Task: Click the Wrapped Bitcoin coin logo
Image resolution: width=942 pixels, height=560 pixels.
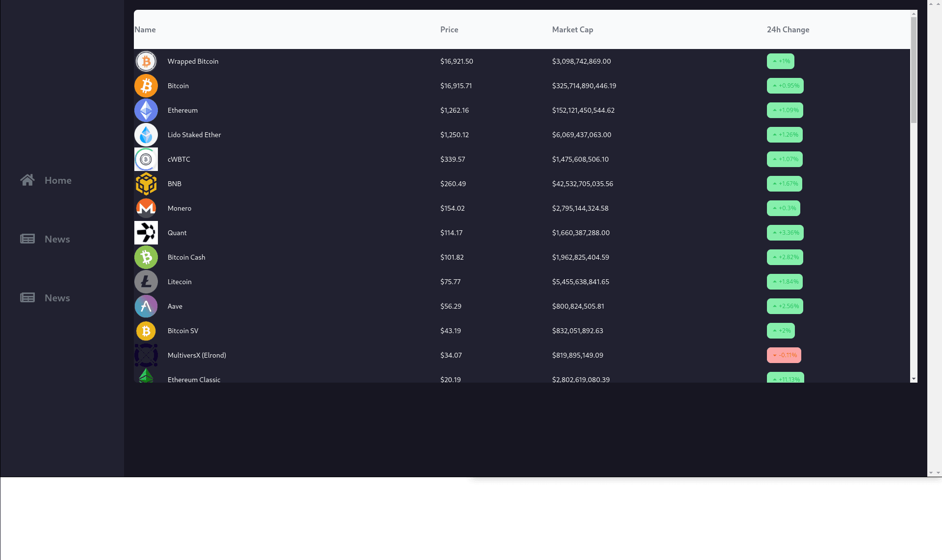Action: (x=146, y=61)
